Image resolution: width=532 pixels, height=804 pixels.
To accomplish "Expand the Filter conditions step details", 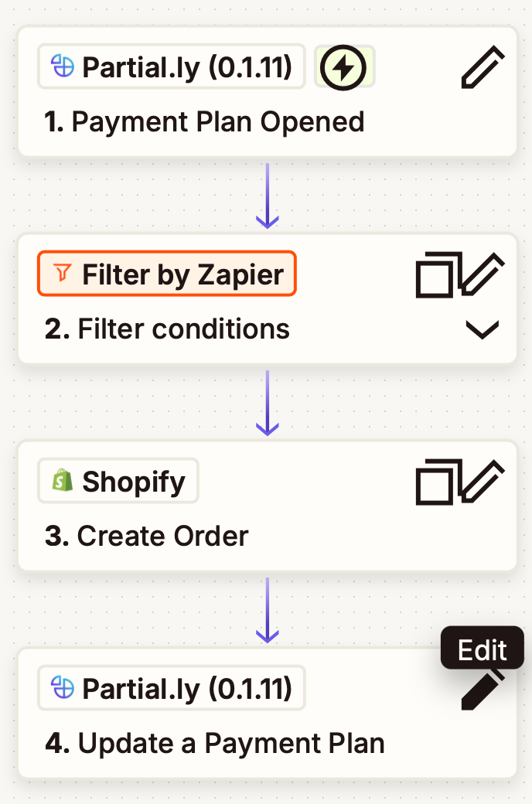I will pyautogui.click(x=483, y=329).
